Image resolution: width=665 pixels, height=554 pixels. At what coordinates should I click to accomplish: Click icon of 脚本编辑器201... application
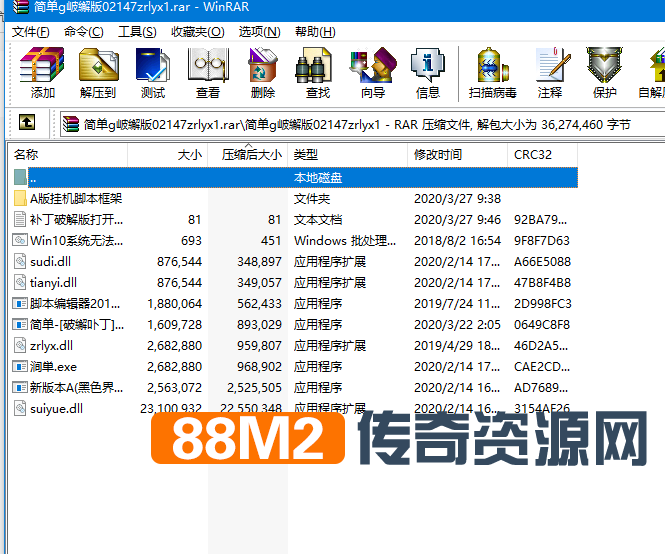[x=20, y=303]
